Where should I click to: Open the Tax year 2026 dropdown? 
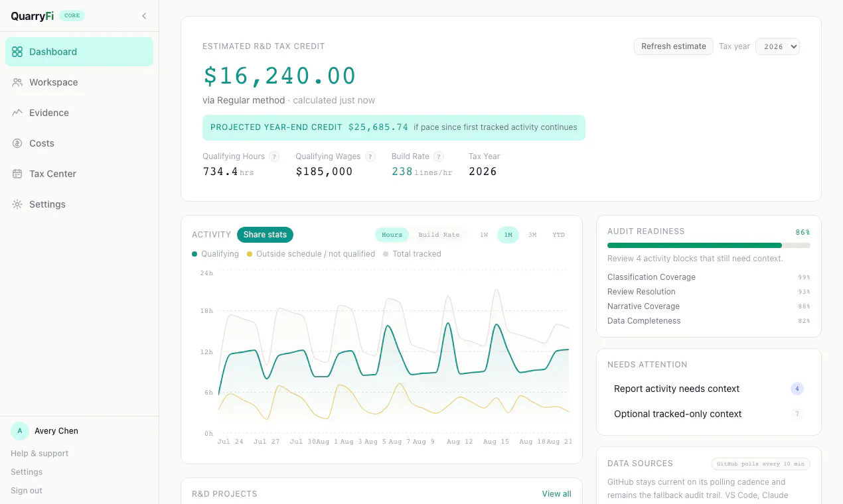coord(777,46)
